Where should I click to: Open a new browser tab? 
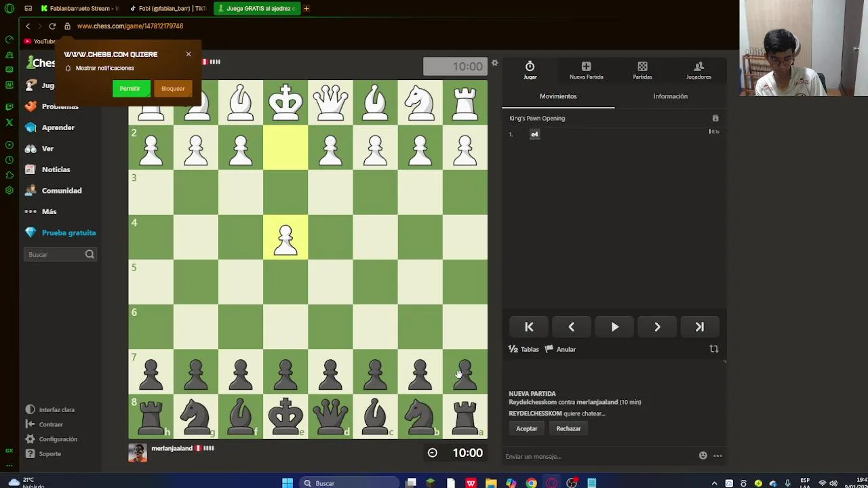pyautogui.click(x=306, y=8)
